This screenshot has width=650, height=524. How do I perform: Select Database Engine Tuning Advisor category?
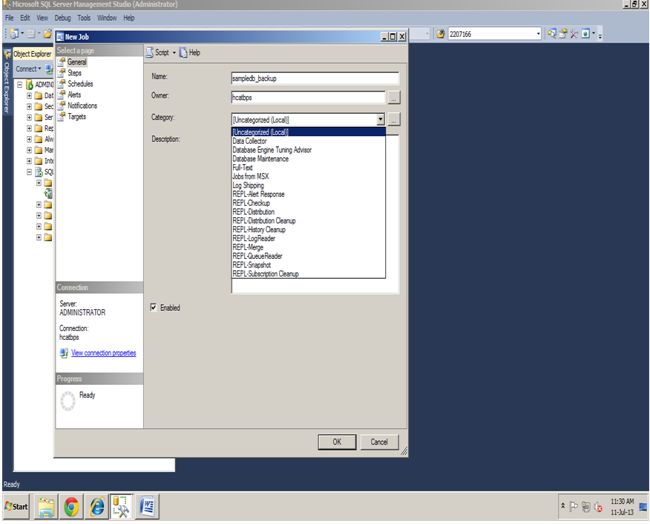[x=308, y=150]
